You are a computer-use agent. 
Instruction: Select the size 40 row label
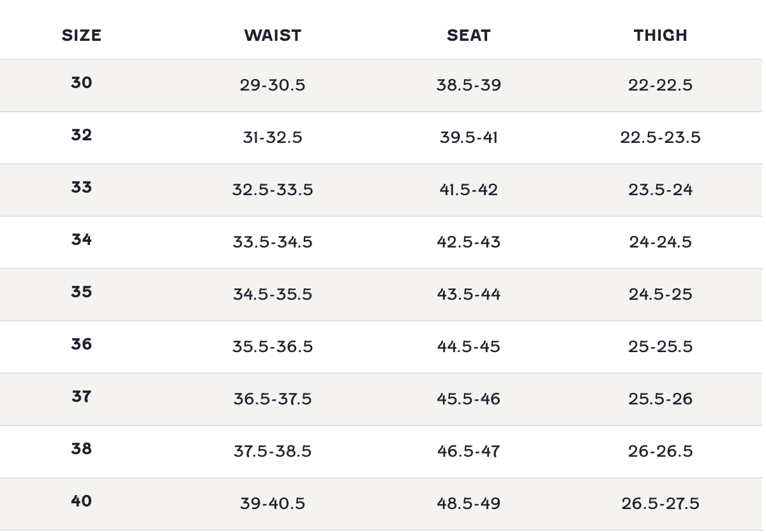(x=81, y=501)
